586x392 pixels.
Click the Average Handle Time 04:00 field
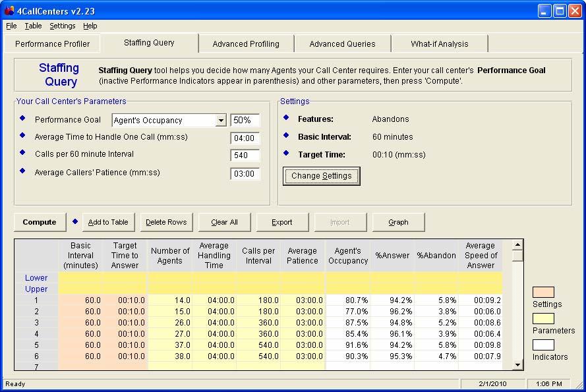click(x=245, y=138)
